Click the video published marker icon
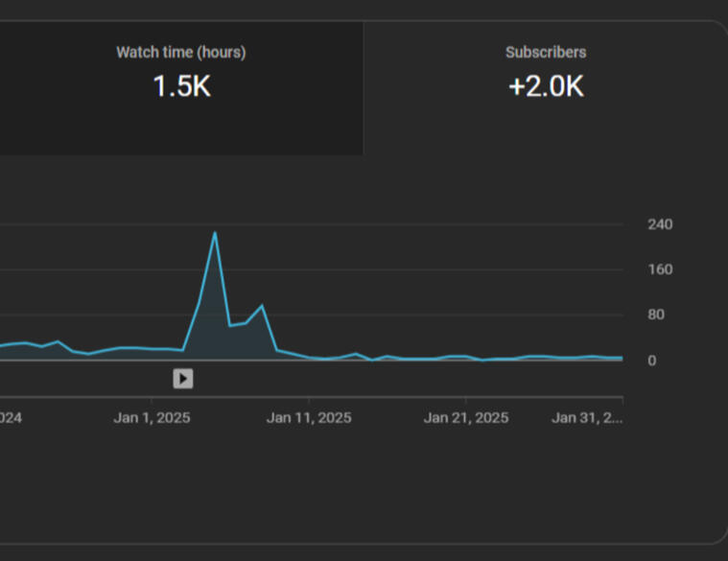Viewport: 728px width, 561px height. 183,379
